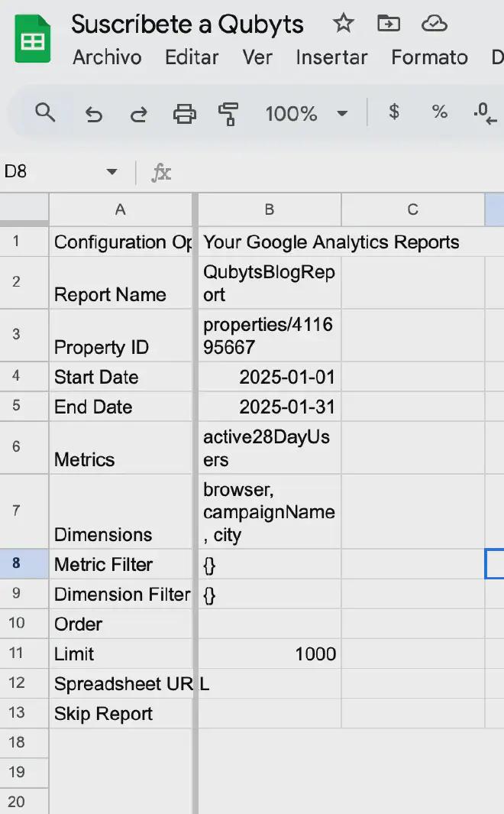Select the 'Dimensions' cell

click(x=121, y=511)
